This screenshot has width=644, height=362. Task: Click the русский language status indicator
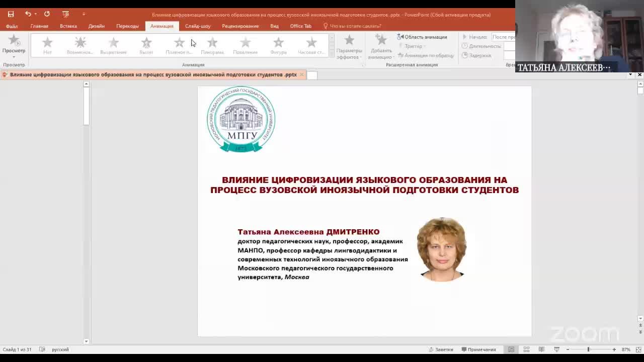[60, 349]
